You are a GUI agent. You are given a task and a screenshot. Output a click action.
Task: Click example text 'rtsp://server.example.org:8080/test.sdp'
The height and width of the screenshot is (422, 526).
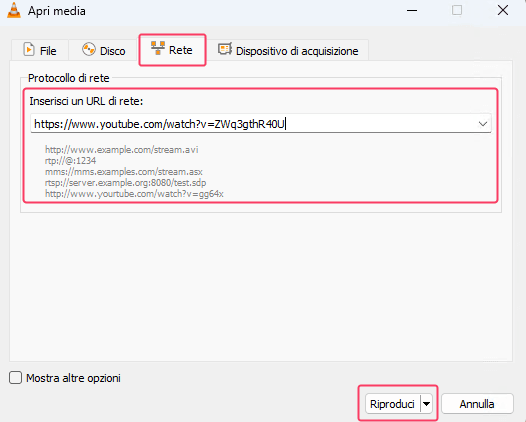(125, 183)
